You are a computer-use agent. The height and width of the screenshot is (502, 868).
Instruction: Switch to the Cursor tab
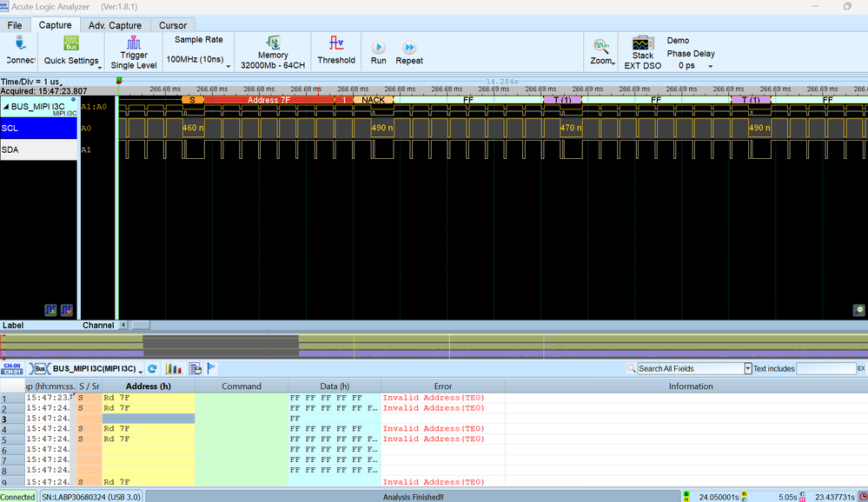(x=173, y=25)
